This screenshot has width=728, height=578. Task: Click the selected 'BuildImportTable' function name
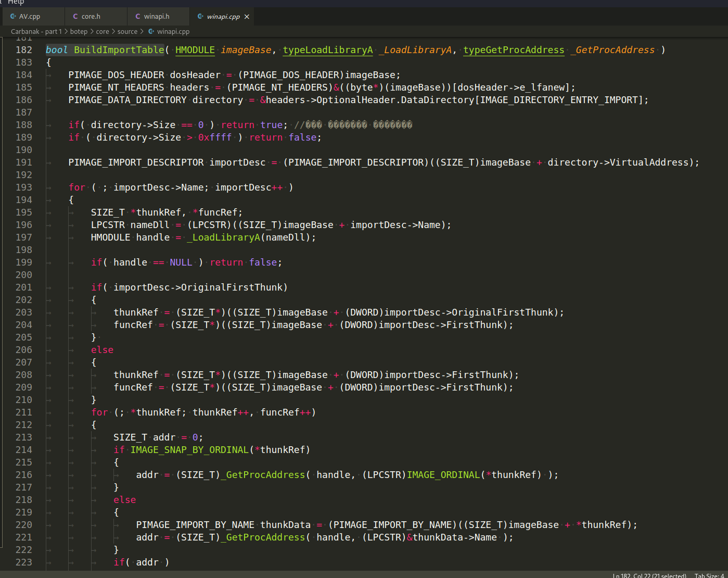click(119, 50)
